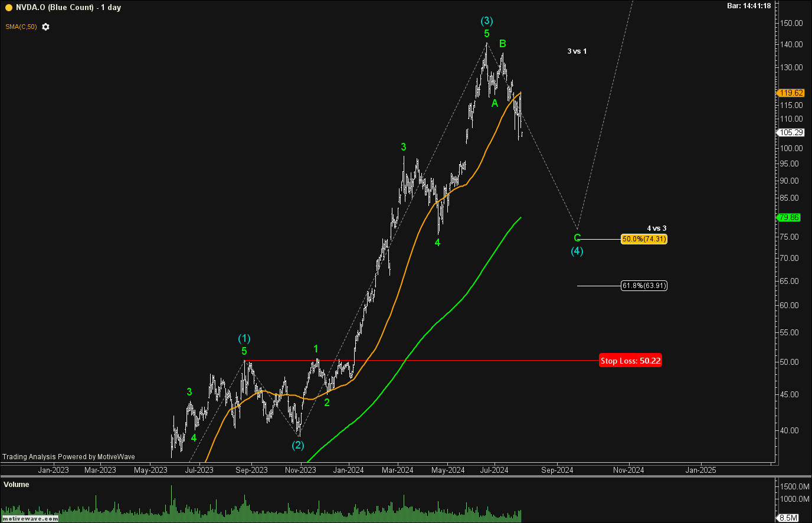Click 140.00 on the price axis

(x=791, y=44)
